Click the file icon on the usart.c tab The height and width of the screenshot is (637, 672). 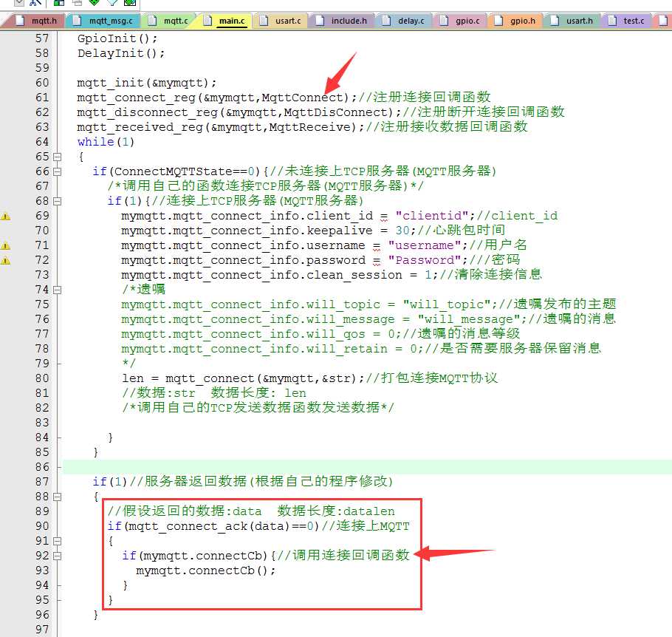click(264, 21)
